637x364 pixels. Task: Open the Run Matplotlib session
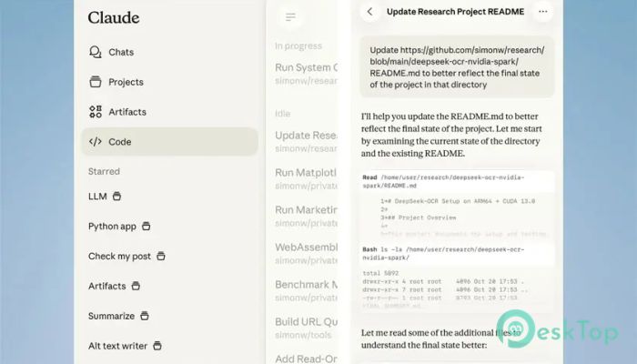click(x=306, y=178)
